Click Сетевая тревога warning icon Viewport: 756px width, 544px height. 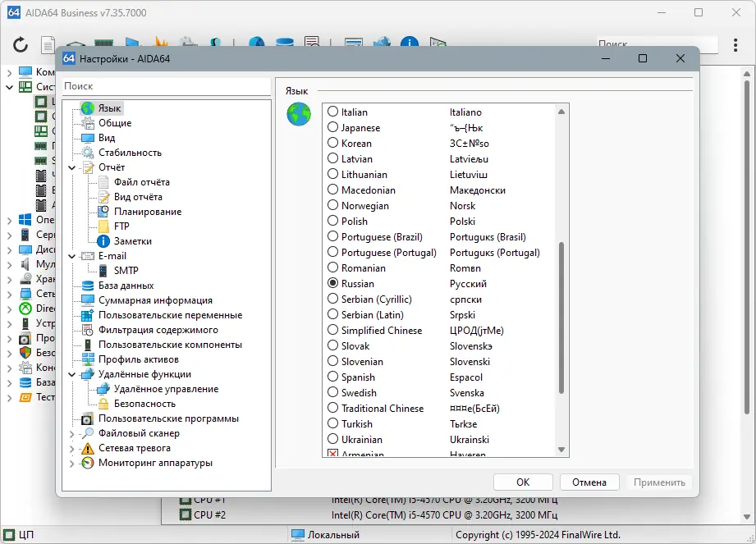click(x=88, y=448)
